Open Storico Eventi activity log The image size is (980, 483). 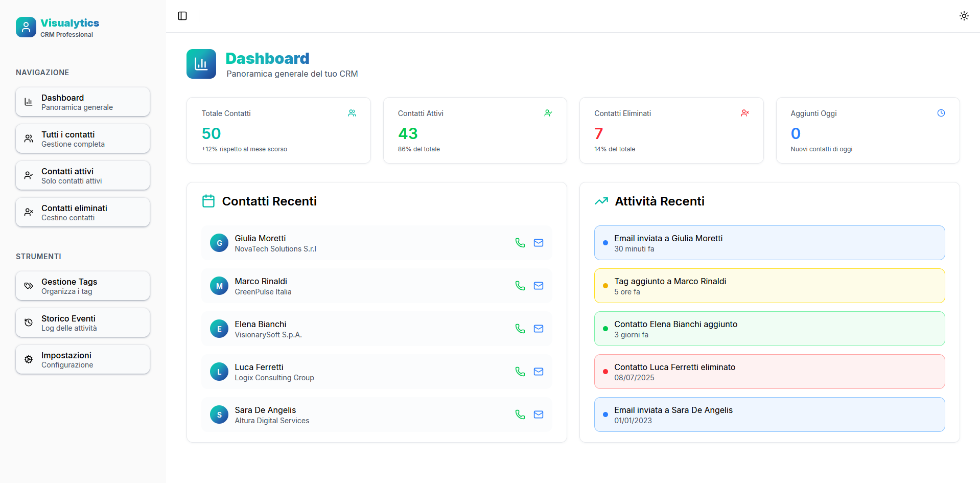pyautogui.click(x=83, y=323)
